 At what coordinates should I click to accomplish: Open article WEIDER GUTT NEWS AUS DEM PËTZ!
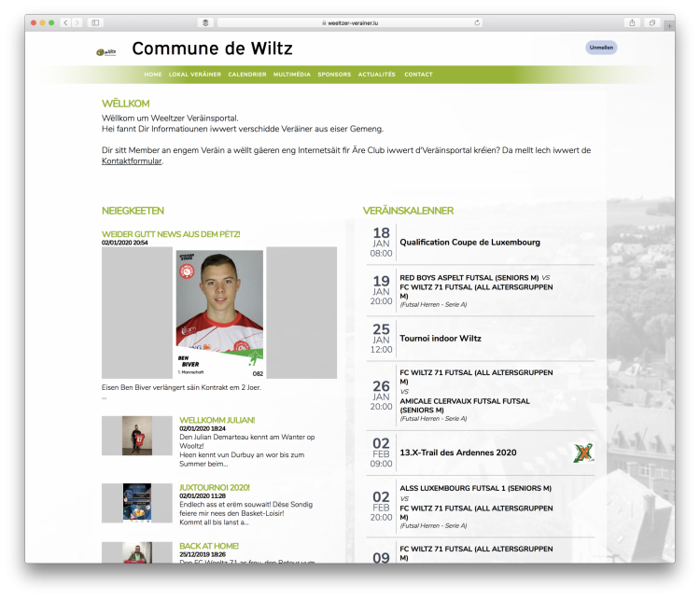171,234
